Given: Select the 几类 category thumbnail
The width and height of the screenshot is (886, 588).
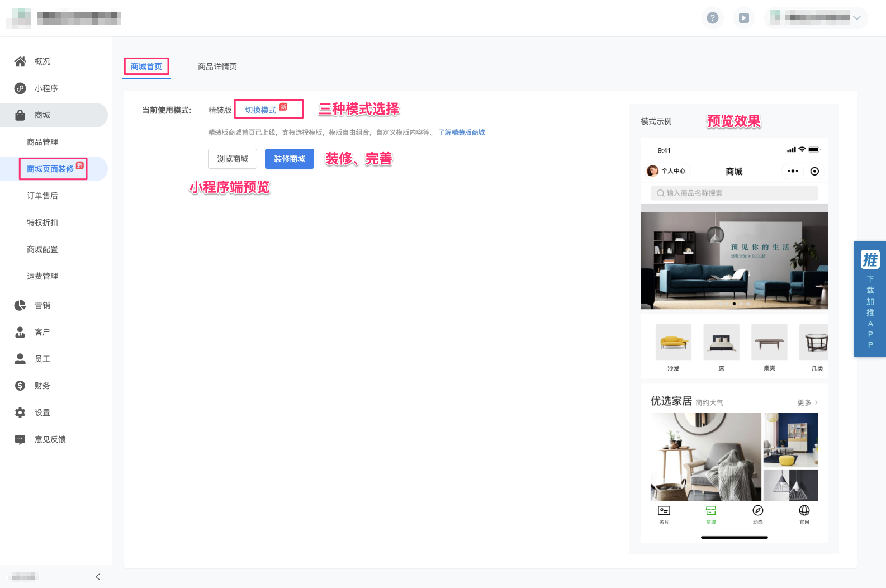Looking at the screenshot, I should 814,342.
